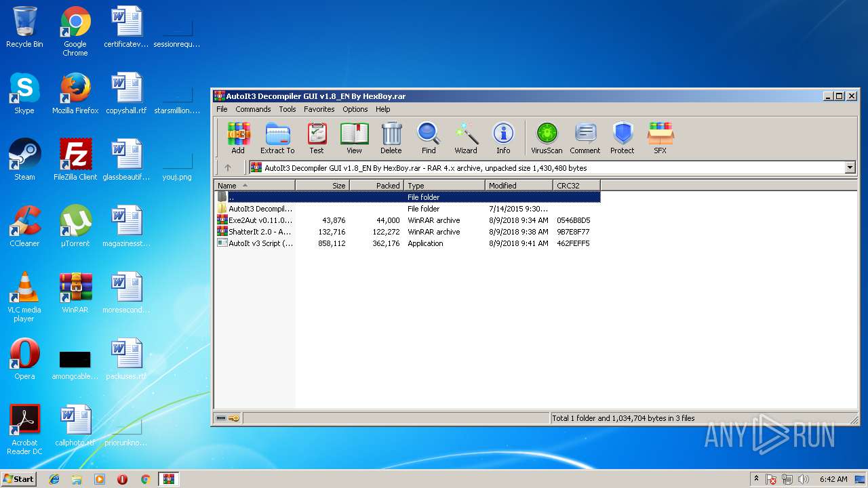868x488 pixels.
Task: Sort by the Size column header
Action: point(322,185)
